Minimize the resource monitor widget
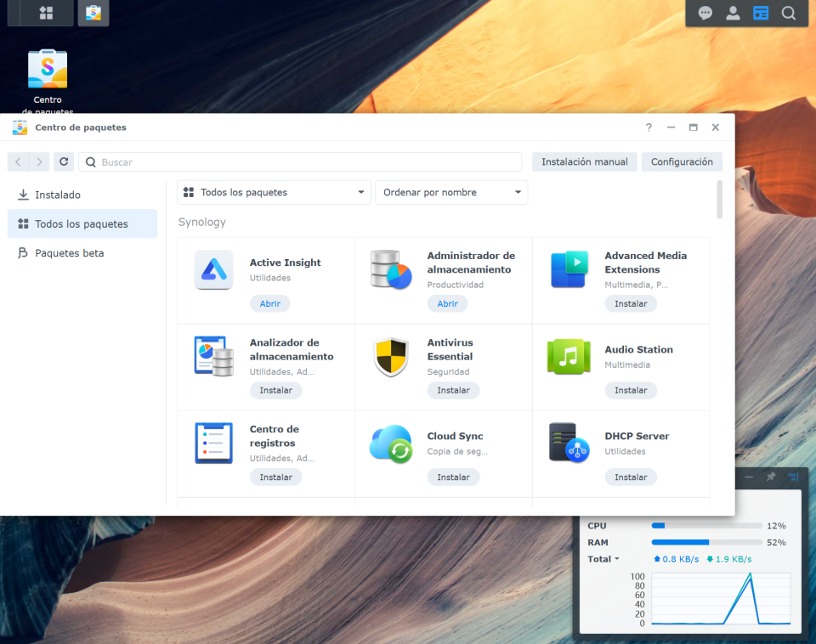This screenshot has width=816, height=644. click(748, 477)
